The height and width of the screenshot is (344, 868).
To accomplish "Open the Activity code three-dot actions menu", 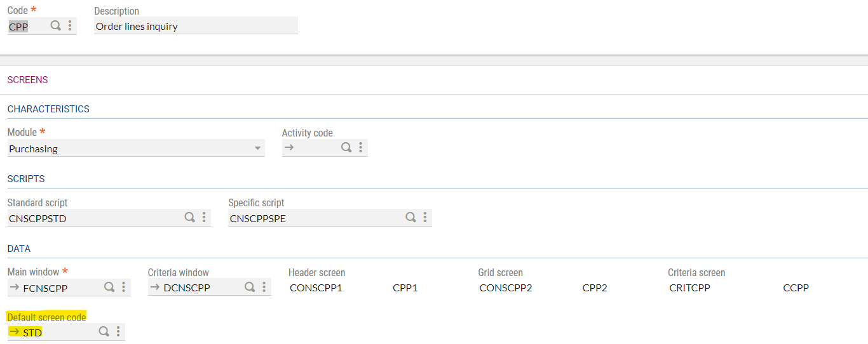I will (360, 147).
